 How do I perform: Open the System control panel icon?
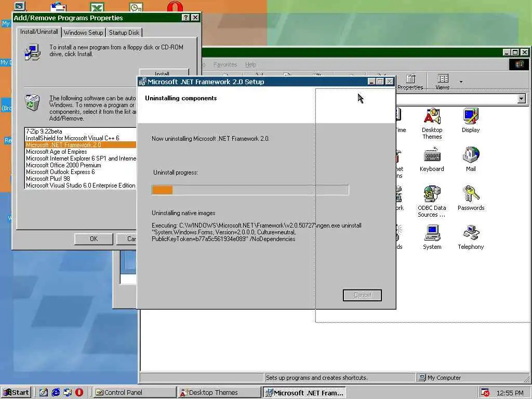coord(432,237)
